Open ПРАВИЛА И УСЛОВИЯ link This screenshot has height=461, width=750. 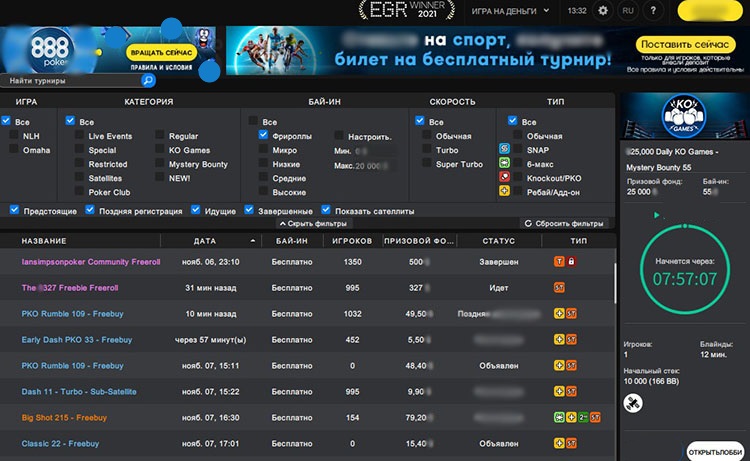(161, 67)
